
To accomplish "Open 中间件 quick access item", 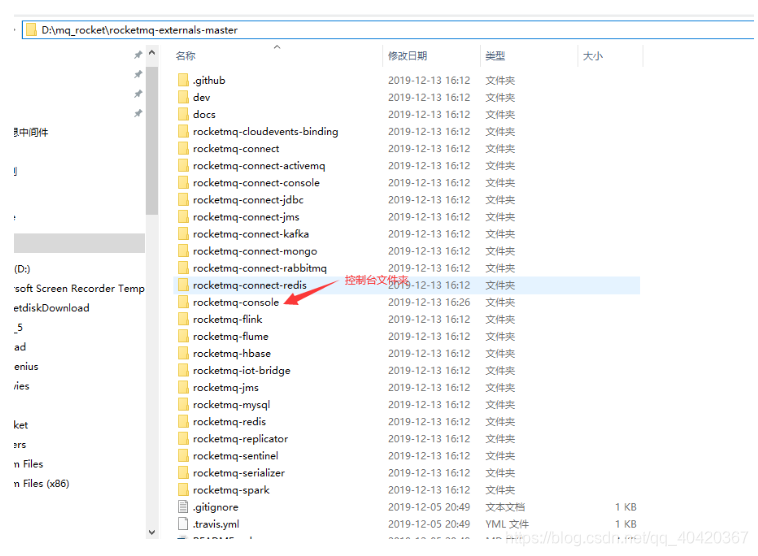I will click(31, 132).
